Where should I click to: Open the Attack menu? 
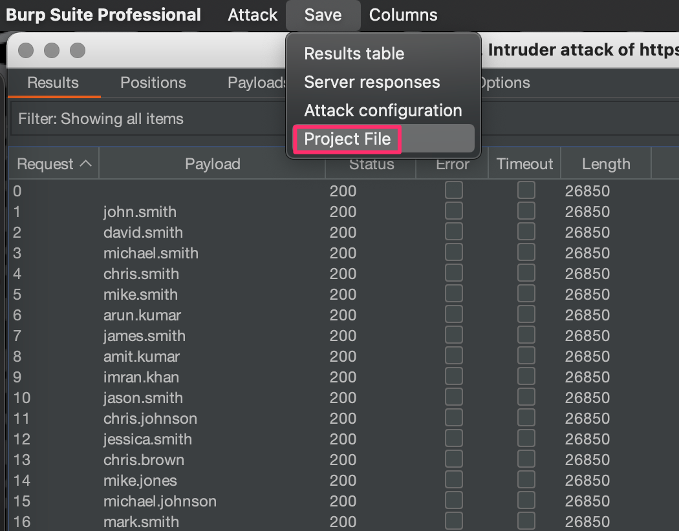point(252,15)
